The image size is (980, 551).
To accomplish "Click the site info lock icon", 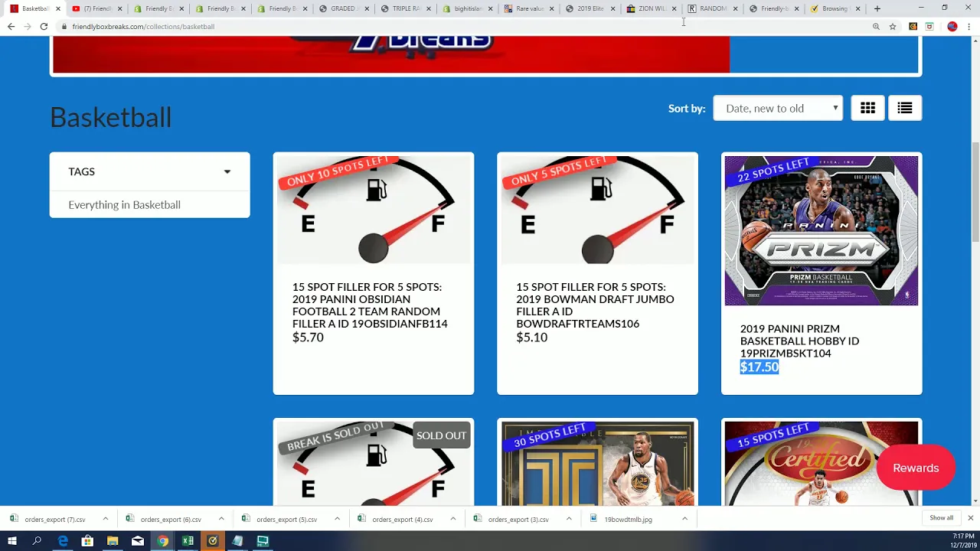I will (65, 26).
